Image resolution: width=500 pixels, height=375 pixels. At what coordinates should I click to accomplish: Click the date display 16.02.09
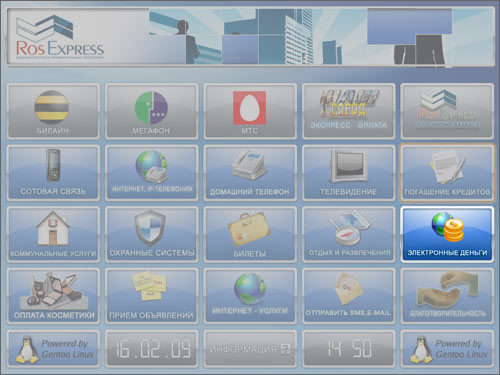152,349
